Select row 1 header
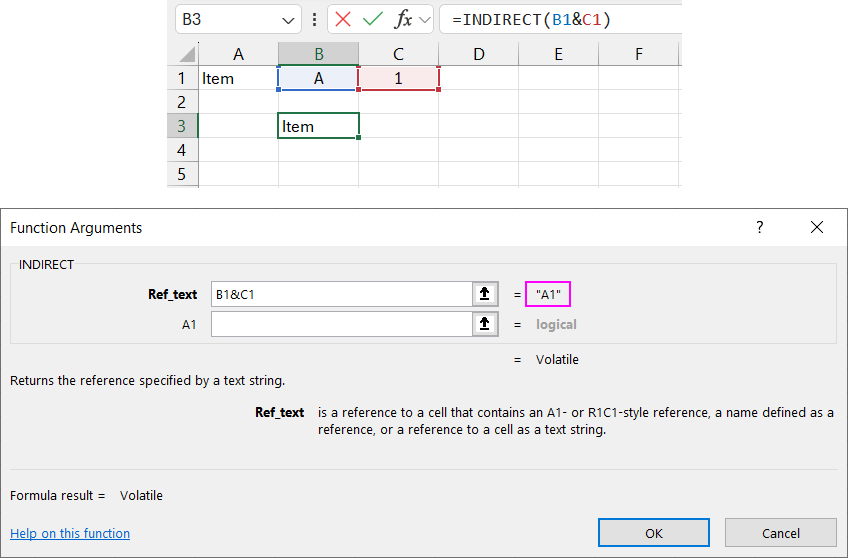 (x=182, y=78)
